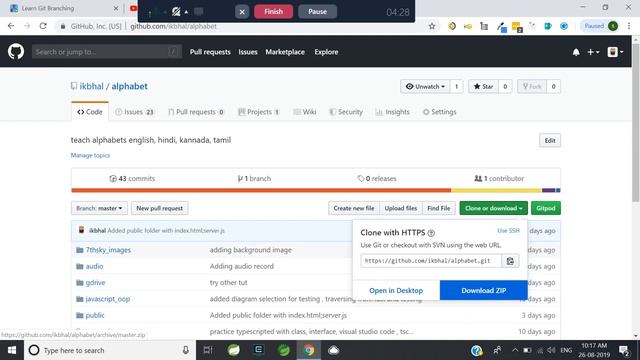Screen dimensions: 640x360
Task: Open Marketplace in top navigation
Action: [x=285, y=52]
